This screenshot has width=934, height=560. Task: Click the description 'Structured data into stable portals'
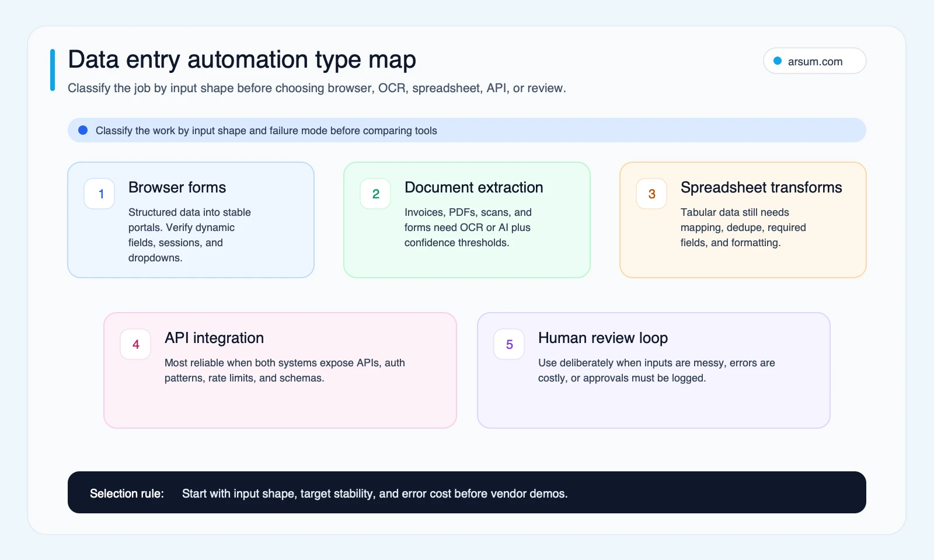190,235
